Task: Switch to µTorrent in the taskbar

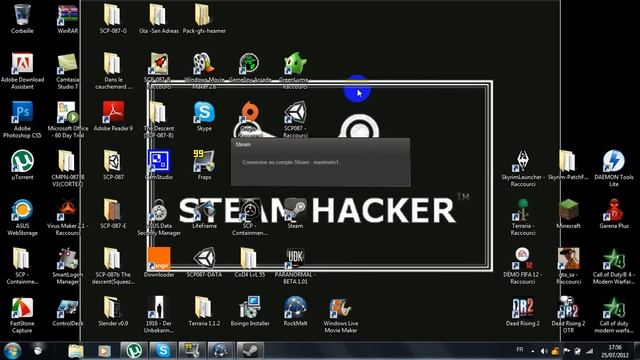Action: click(x=134, y=351)
